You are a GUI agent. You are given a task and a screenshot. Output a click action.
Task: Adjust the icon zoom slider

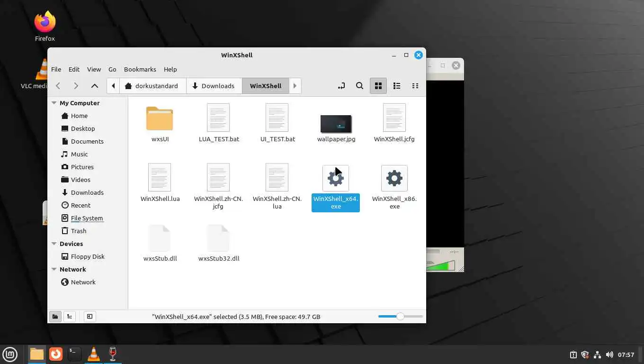click(400, 316)
